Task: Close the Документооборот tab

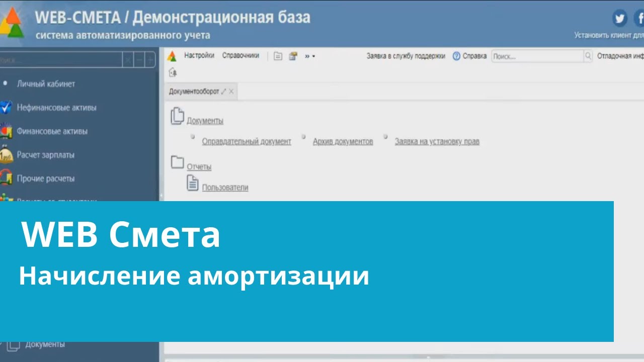Action: (231, 92)
